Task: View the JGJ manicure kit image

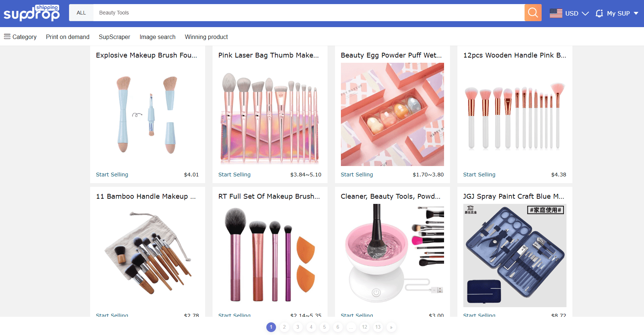Action: coord(515,256)
